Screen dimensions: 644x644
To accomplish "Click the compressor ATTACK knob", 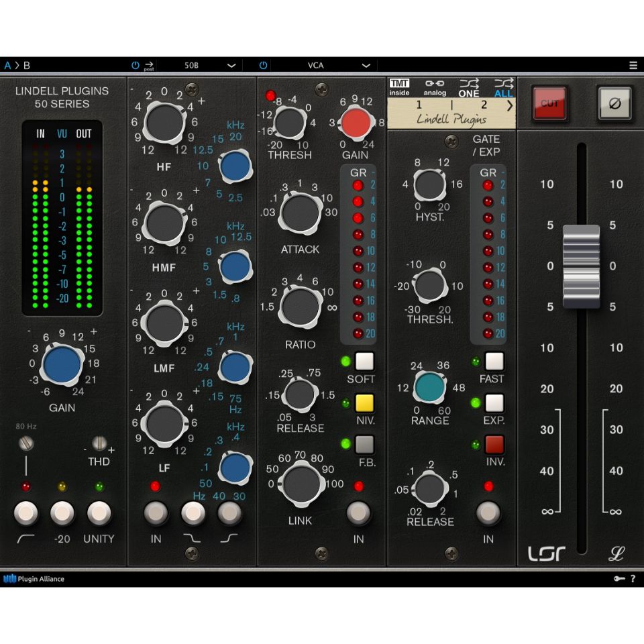I will click(301, 213).
